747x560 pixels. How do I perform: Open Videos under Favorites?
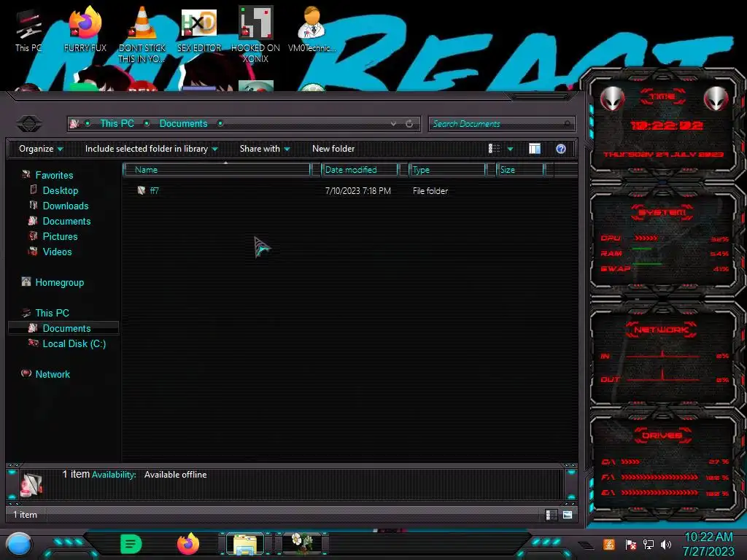(57, 252)
